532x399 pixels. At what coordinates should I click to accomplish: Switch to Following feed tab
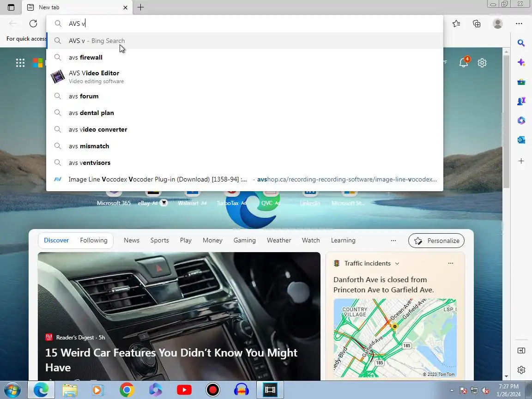(94, 240)
